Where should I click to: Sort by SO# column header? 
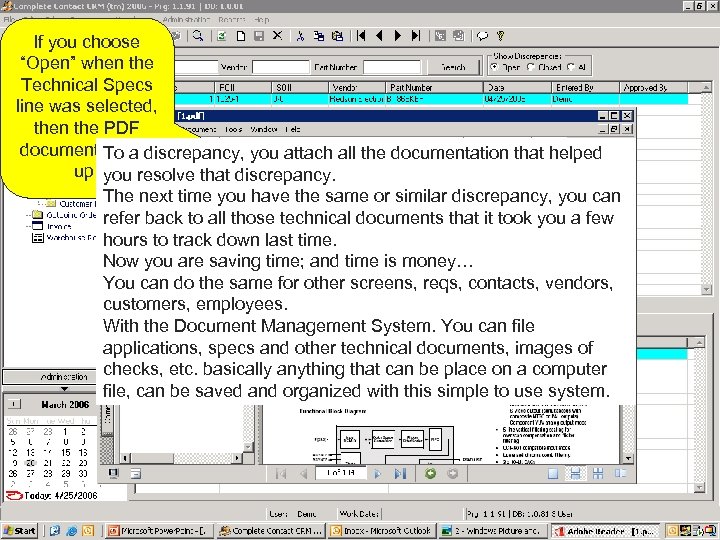coord(300,87)
